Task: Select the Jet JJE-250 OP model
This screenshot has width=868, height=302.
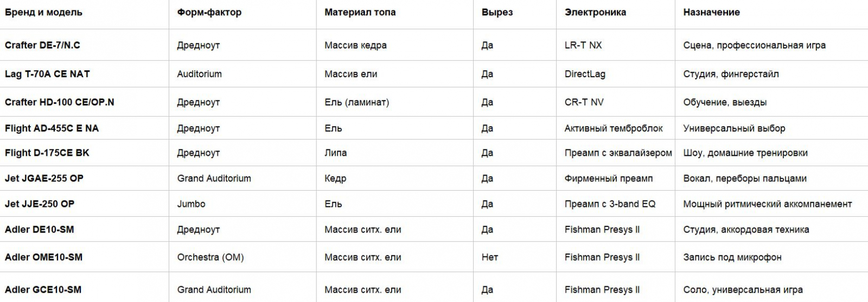Action: 40,204
